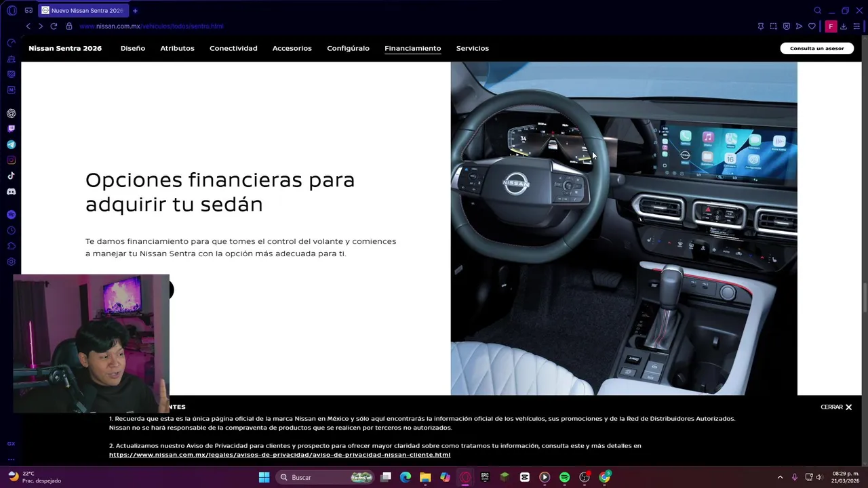868x488 pixels.
Task: Select the Nuevo Nissan Sentra 2026 tab
Action: pos(83,10)
